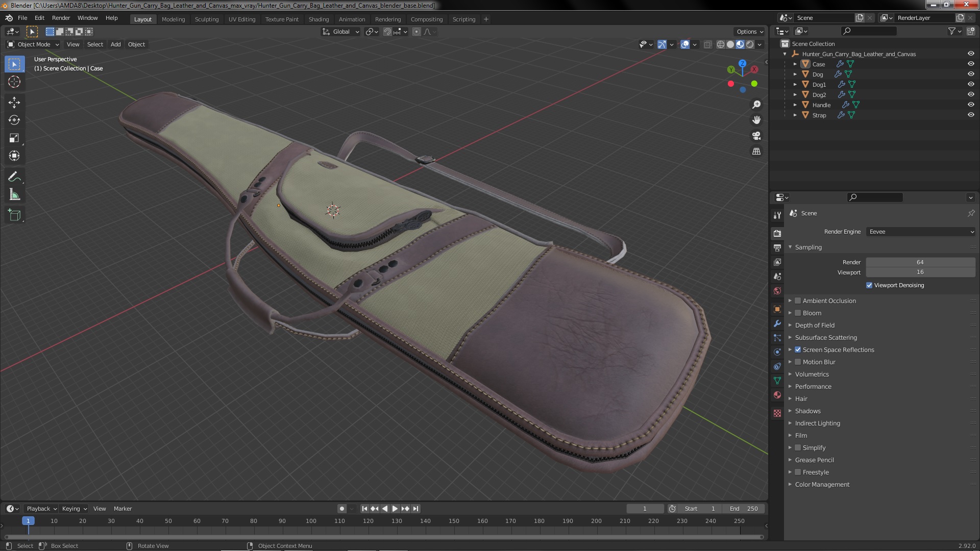The image size is (980, 551).
Task: Open the World properties tab
Action: coord(777,291)
